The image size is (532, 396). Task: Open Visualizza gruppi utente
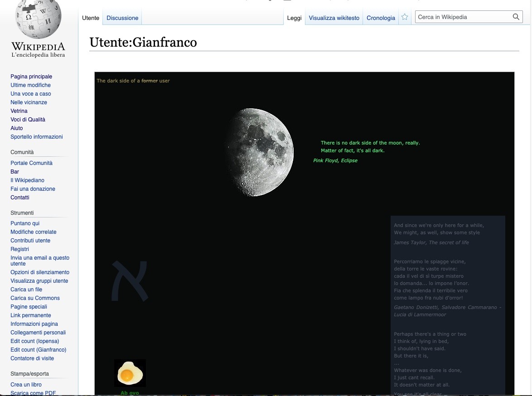pos(39,281)
